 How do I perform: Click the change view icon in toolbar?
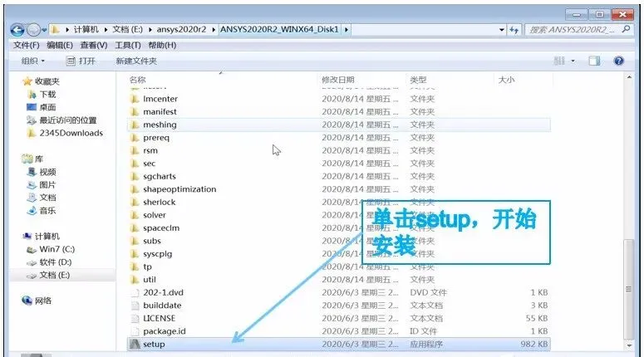(x=559, y=61)
